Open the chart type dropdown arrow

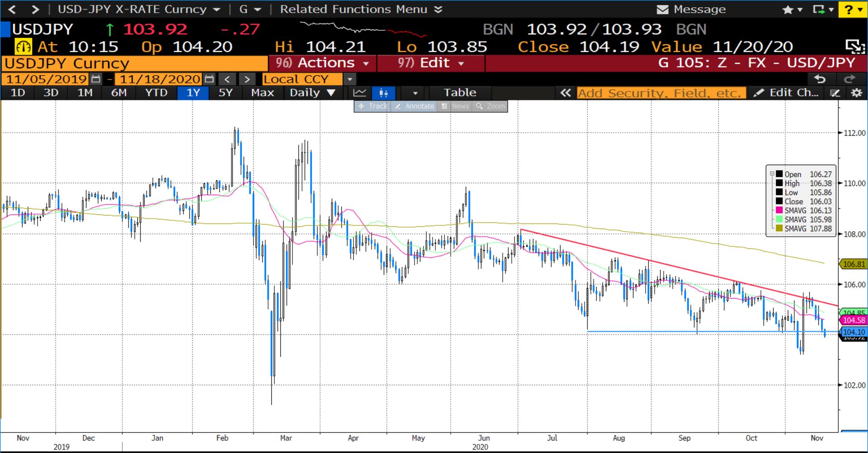click(x=415, y=93)
